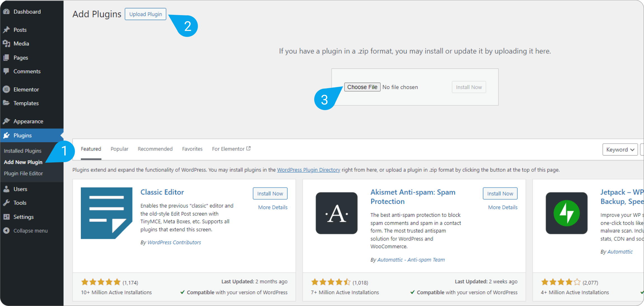Open Installed Plugins submenu item
The image size is (644, 306).
click(x=23, y=151)
